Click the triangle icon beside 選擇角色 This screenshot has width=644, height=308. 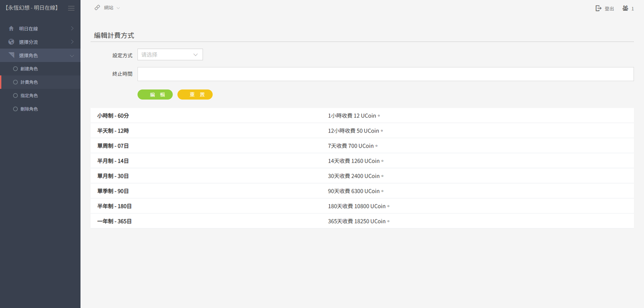point(12,55)
